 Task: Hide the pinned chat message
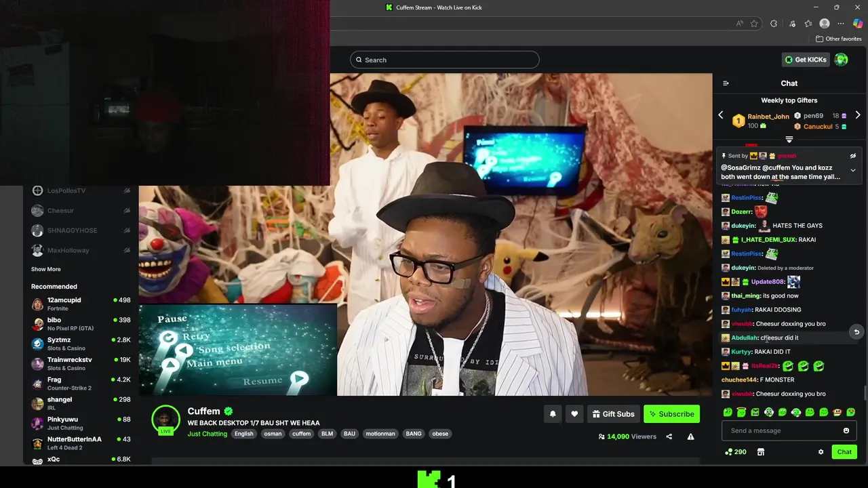[x=853, y=156]
